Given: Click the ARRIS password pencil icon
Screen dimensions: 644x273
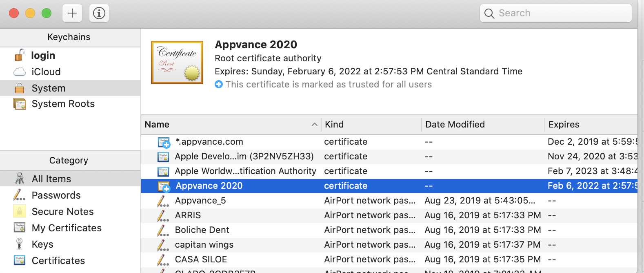Looking at the screenshot, I should click(x=163, y=215).
